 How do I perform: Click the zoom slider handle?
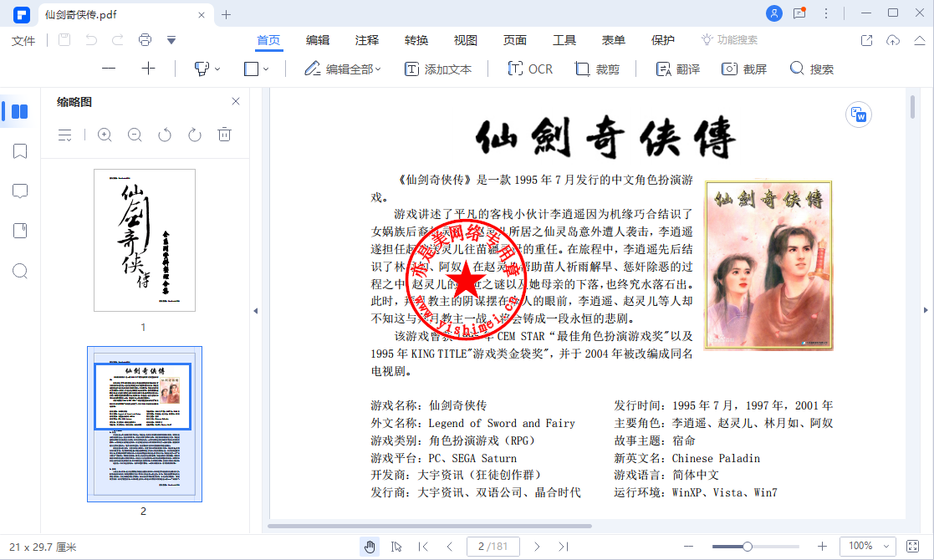click(x=747, y=547)
